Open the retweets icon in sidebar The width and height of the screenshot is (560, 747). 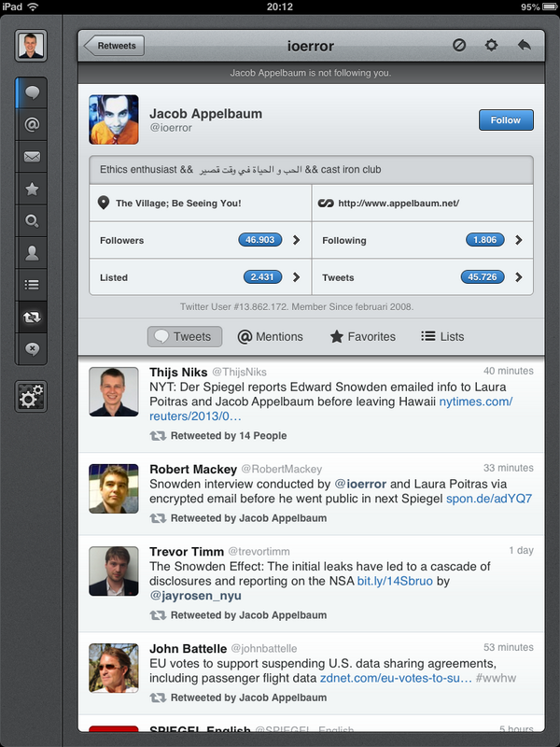pos(32,317)
